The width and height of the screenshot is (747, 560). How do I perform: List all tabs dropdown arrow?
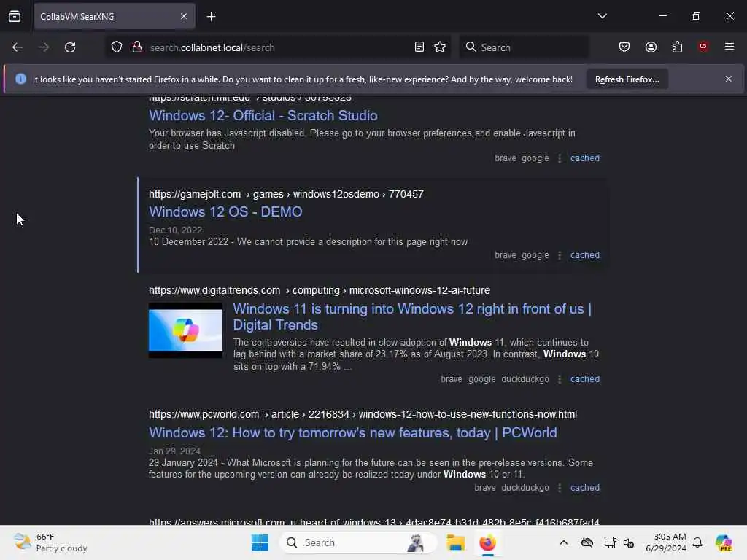coord(603,16)
